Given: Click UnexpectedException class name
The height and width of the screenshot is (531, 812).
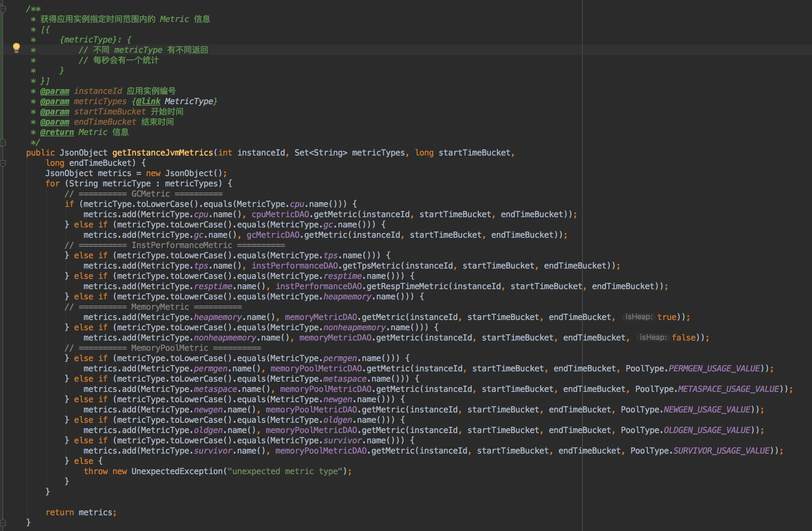Looking at the screenshot, I should [177, 471].
